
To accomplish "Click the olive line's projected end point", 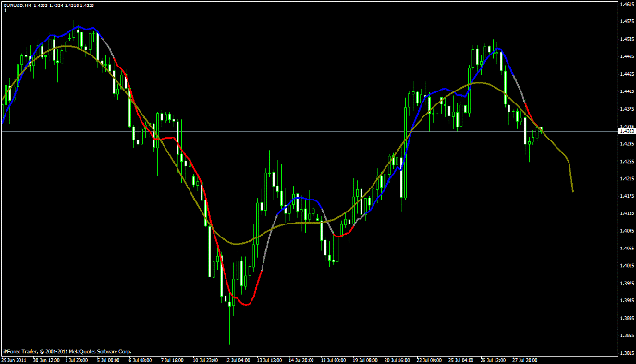I will [x=573, y=191].
